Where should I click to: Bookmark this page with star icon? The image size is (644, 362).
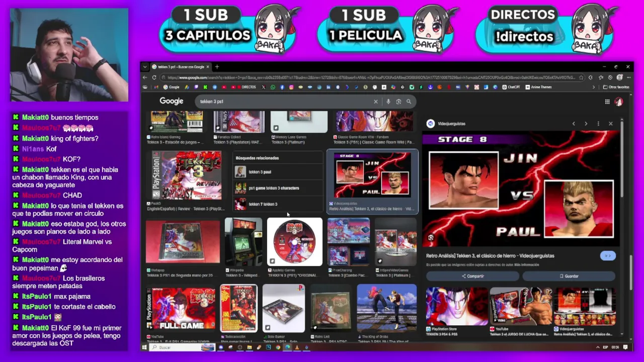point(582,77)
